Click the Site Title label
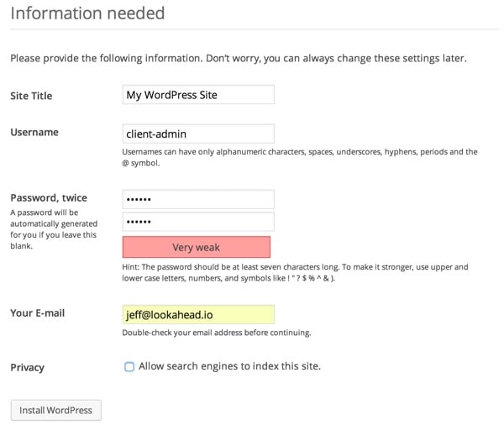Image resolution: width=504 pixels, height=425 pixels. point(31,96)
